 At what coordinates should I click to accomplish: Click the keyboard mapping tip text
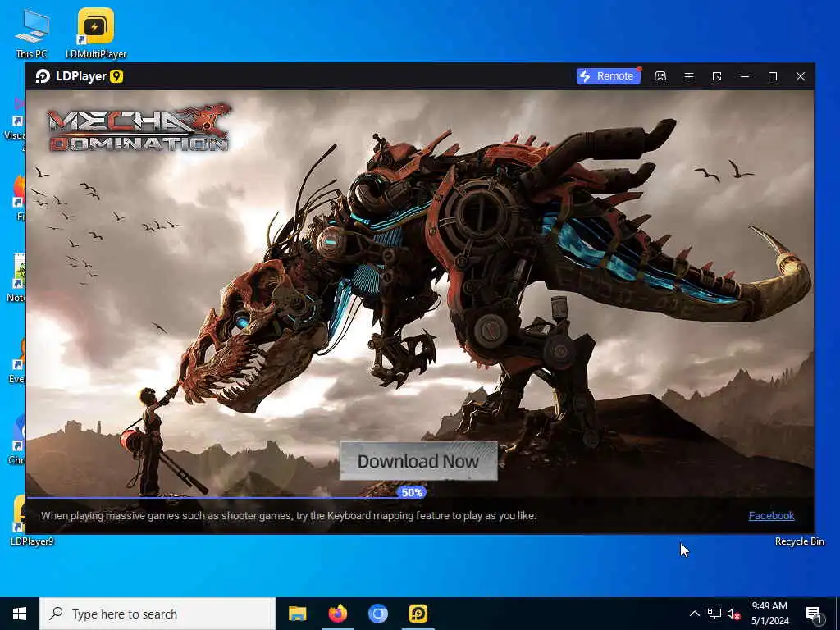[x=289, y=515]
